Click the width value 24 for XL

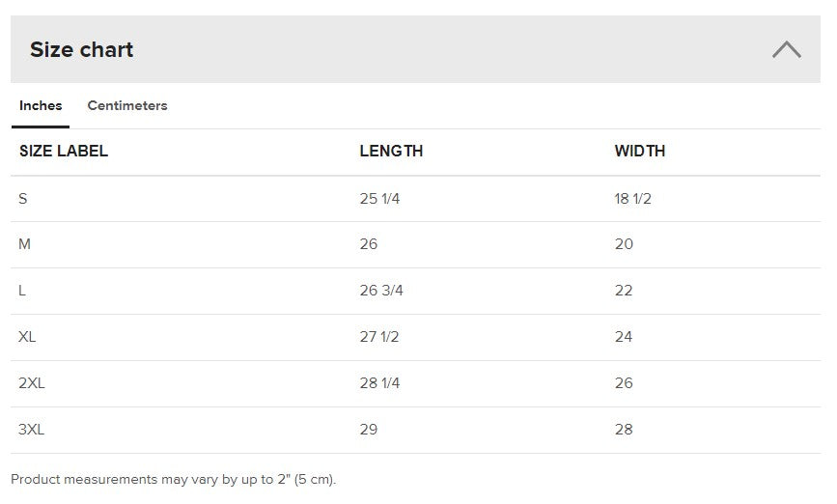point(624,337)
